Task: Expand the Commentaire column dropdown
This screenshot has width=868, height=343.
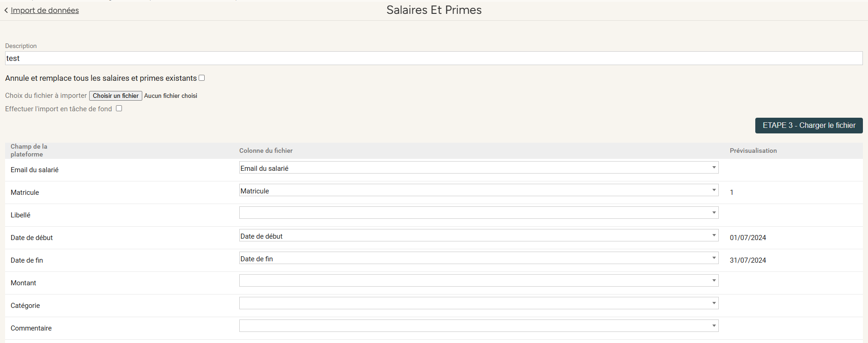Action: coord(479,326)
